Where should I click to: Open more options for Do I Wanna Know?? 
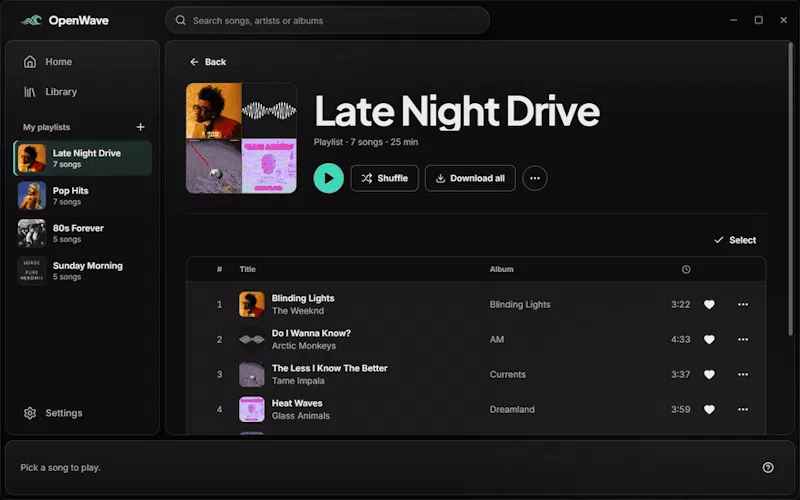743,339
